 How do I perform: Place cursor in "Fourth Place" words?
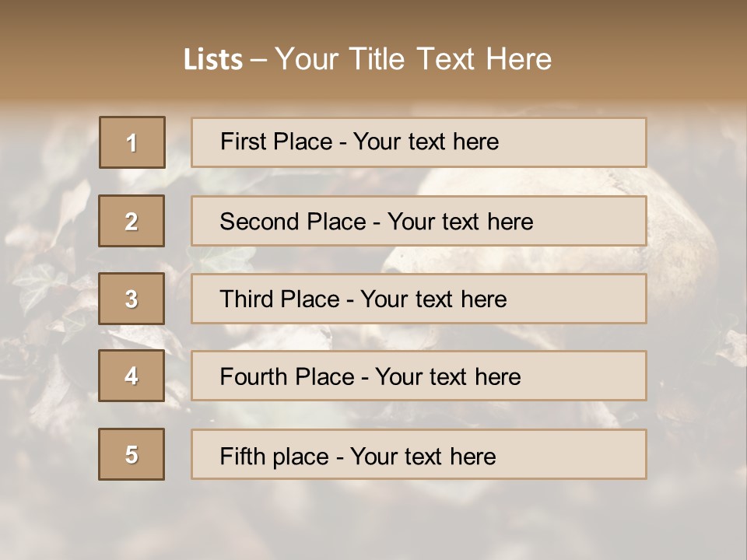click(x=286, y=377)
